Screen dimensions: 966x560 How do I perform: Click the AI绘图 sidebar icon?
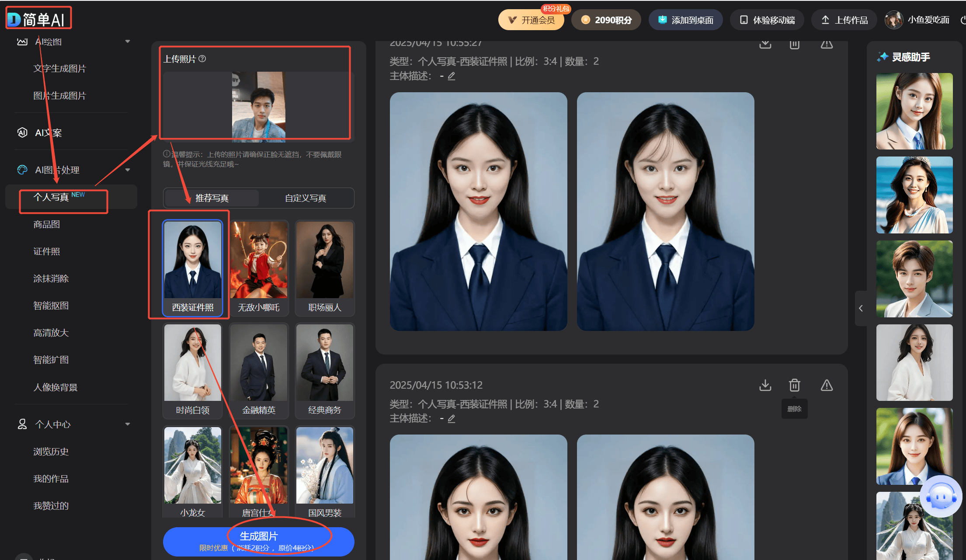point(22,42)
